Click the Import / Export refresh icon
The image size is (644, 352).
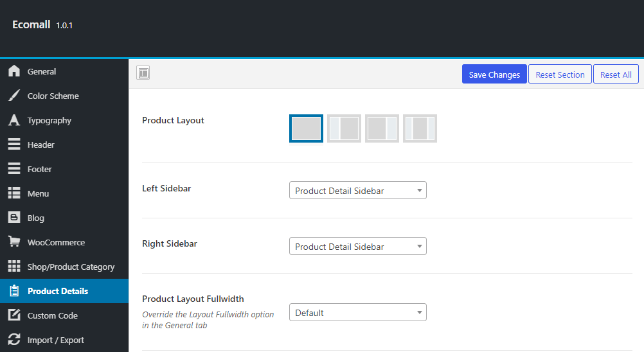click(x=14, y=340)
